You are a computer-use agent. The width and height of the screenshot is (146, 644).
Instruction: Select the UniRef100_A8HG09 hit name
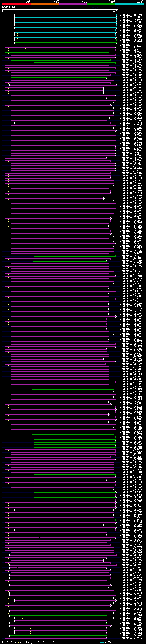(x=131, y=95)
